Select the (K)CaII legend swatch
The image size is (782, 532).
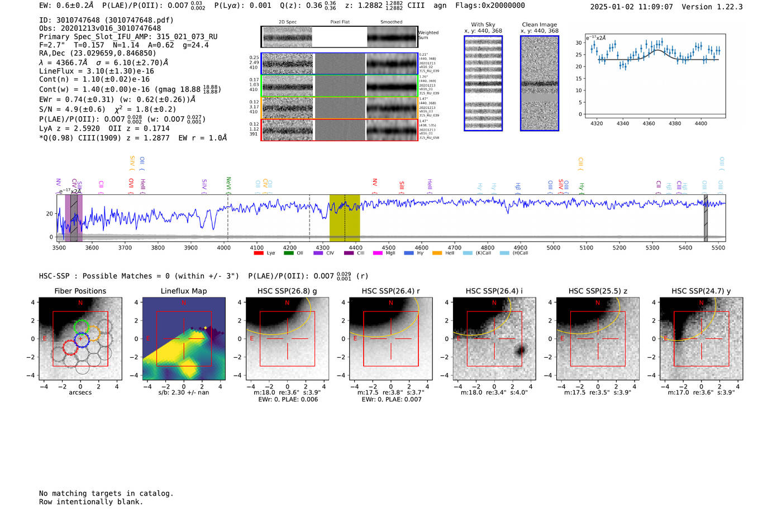[x=468, y=253]
